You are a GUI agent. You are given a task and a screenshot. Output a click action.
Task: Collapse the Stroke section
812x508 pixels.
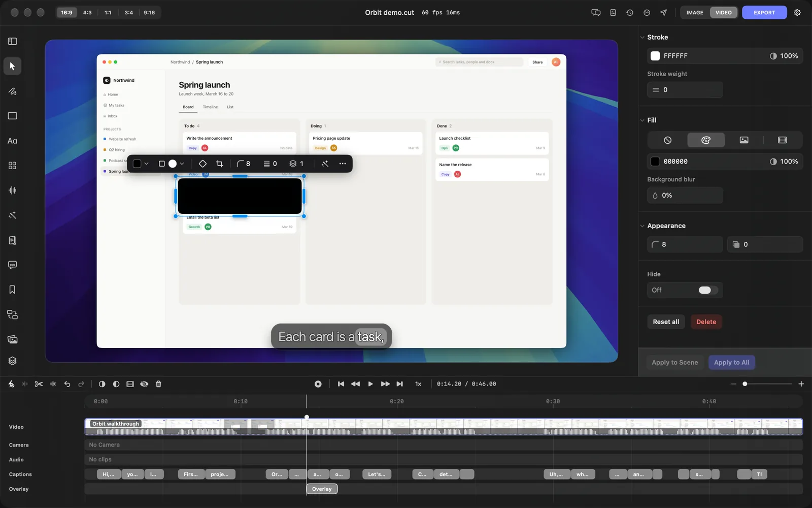coord(642,37)
